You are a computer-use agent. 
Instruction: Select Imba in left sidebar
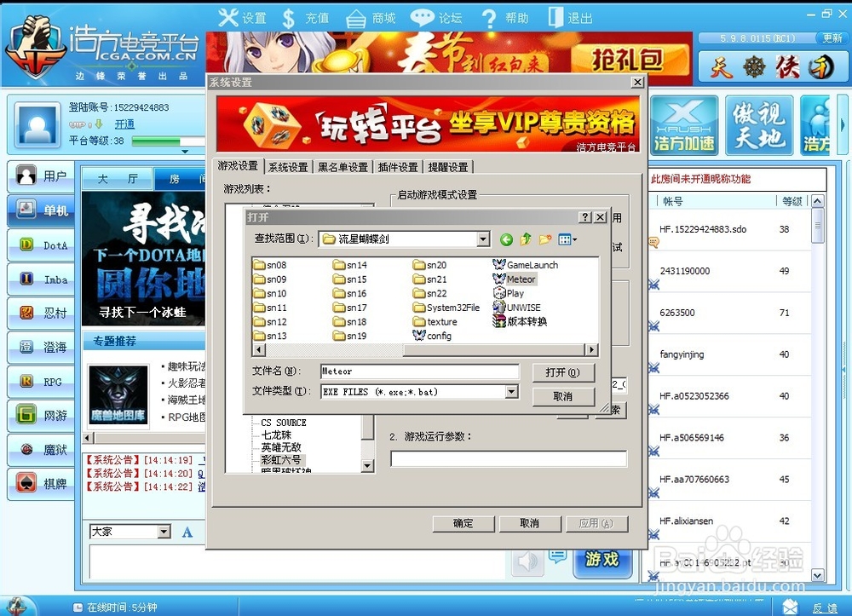point(41,279)
